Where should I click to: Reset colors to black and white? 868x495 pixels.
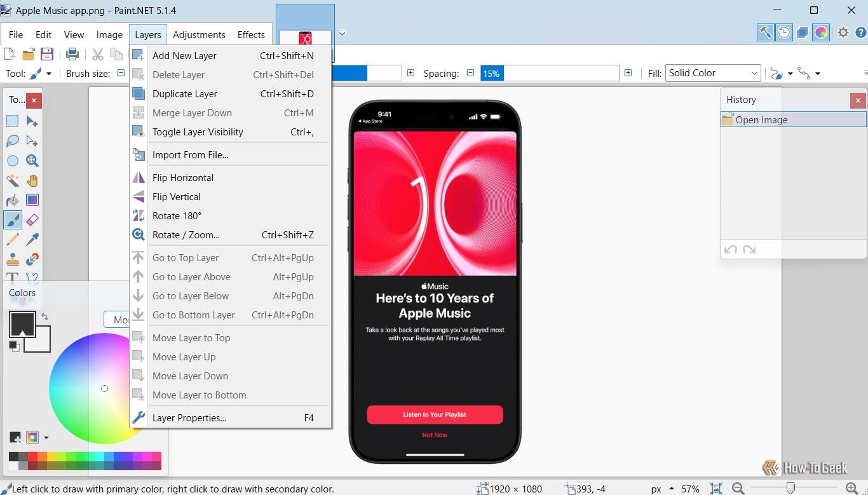pyautogui.click(x=14, y=345)
